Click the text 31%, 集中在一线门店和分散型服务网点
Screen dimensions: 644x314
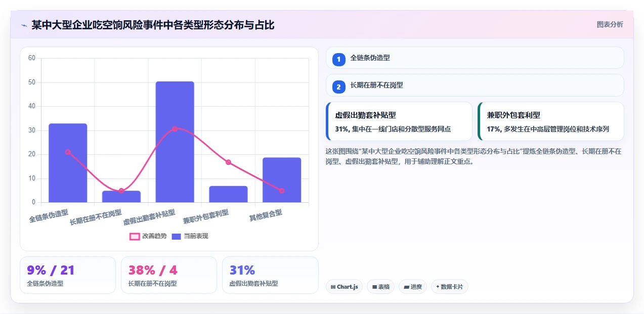pyautogui.click(x=393, y=129)
